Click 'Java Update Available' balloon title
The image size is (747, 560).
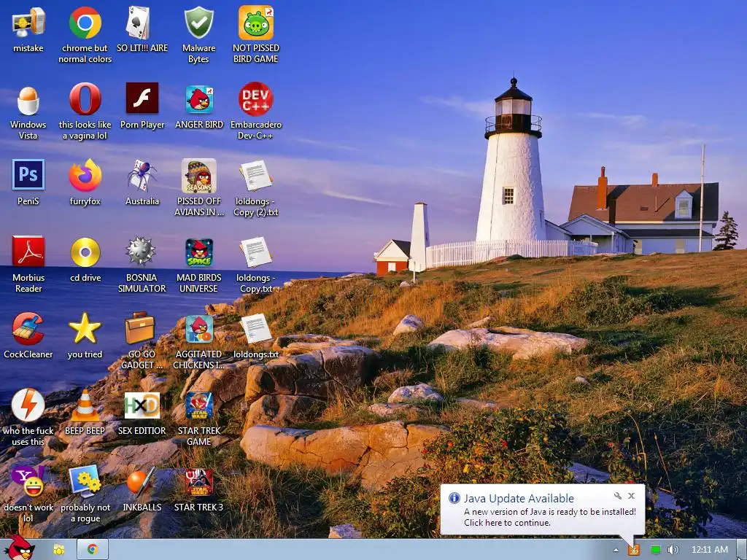(519, 498)
